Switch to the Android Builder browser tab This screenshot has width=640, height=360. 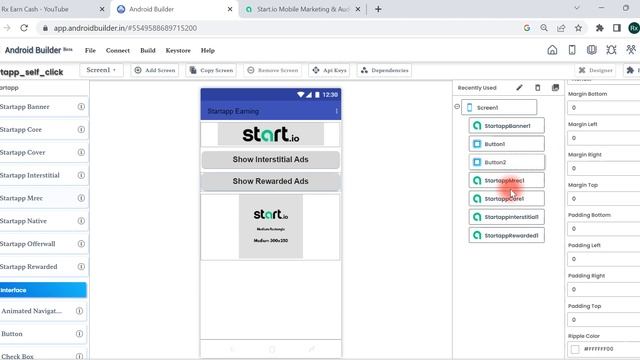tap(173, 9)
